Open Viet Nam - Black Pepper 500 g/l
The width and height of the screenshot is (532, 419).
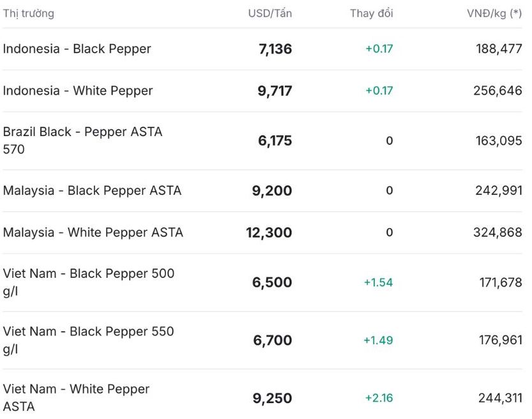click(x=88, y=282)
